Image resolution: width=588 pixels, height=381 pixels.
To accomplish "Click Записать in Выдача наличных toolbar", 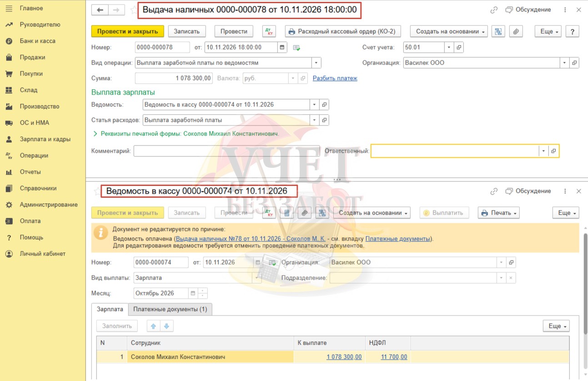I will click(x=187, y=31).
